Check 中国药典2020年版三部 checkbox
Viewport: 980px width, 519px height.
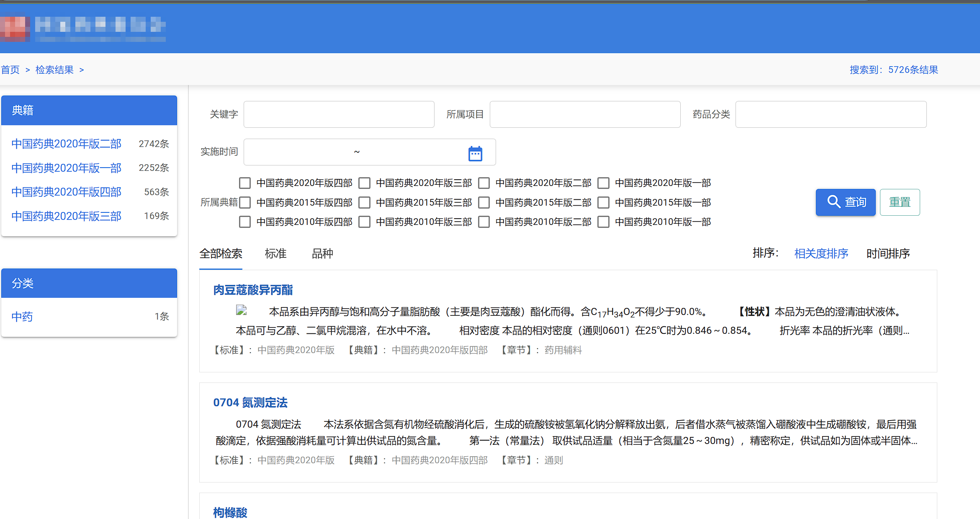click(x=365, y=183)
